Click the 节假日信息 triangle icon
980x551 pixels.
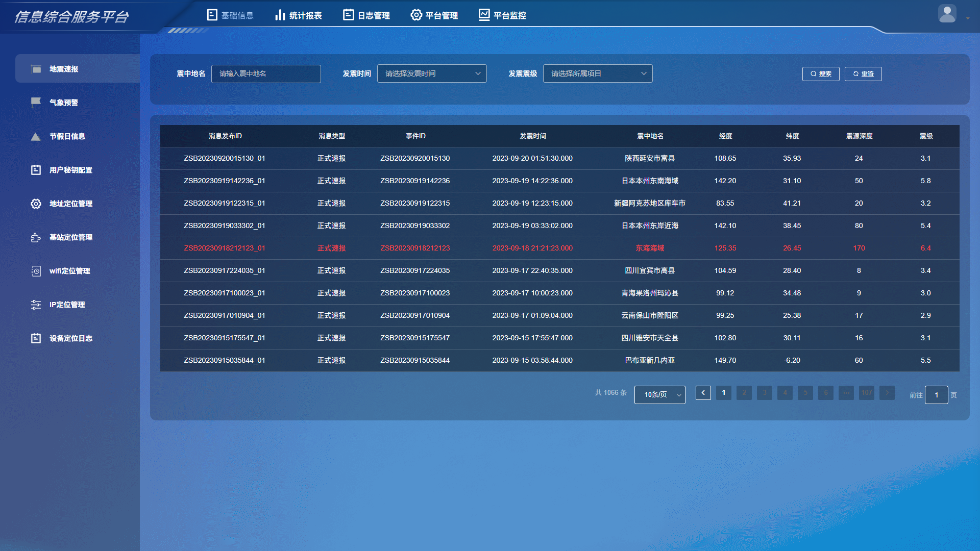36,136
